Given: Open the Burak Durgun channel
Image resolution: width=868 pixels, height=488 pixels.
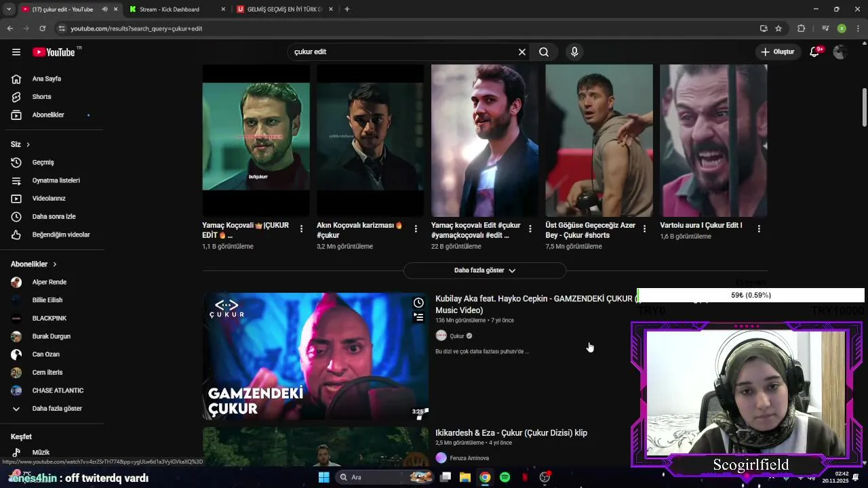Looking at the screenshot, I should 52,336.
